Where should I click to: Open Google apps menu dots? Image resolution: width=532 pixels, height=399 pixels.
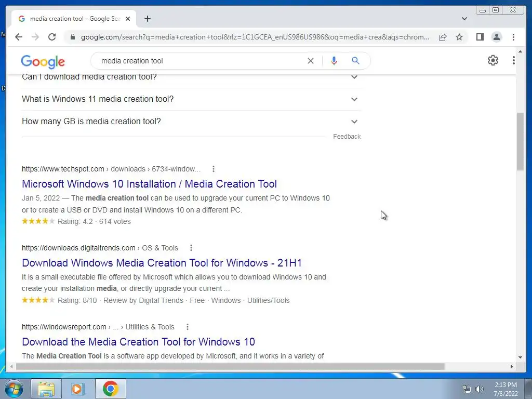point(514,60)
